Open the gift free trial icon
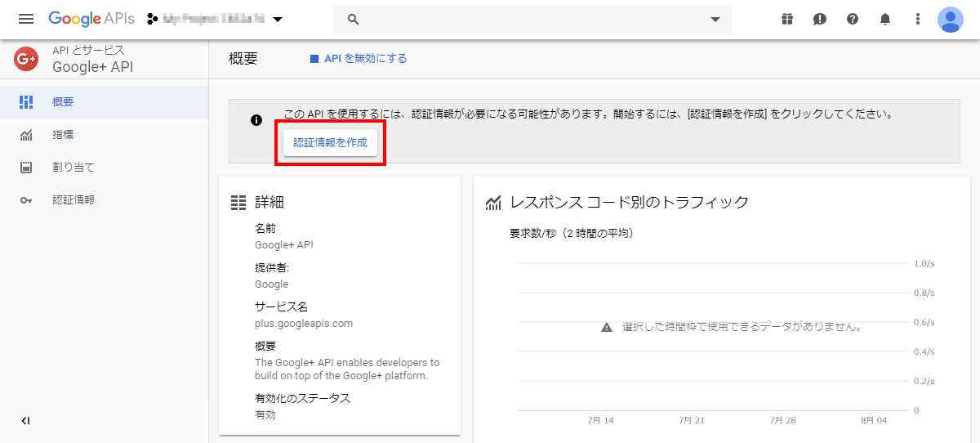This screenshot has height=443, width=980. (x=787, y=19)
